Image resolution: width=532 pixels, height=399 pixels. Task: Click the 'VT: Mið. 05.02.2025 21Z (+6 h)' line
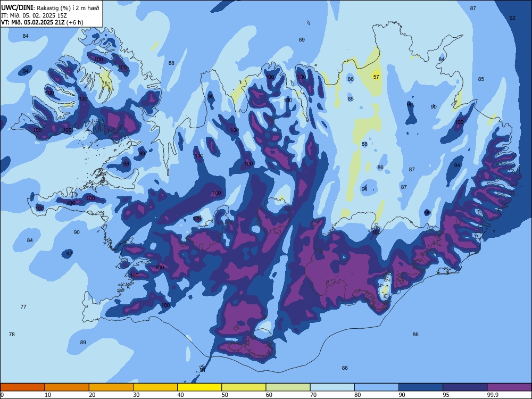42,22
